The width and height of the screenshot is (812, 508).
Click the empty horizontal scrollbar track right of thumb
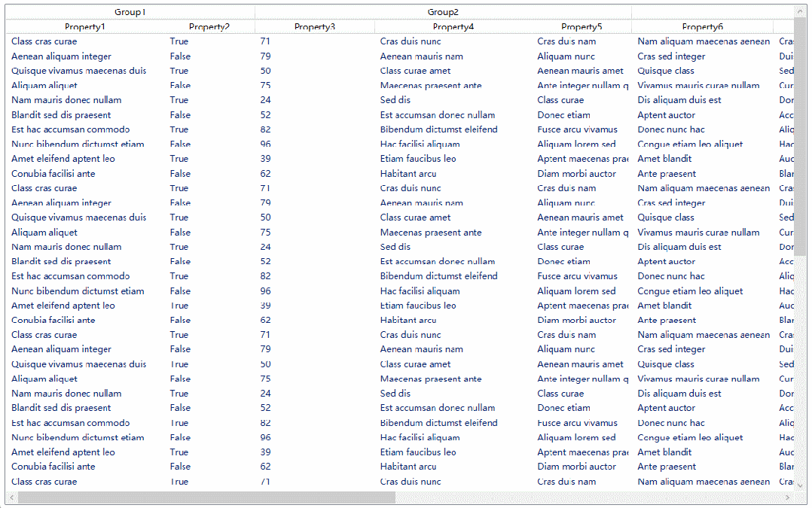click(x=588, y=497)
